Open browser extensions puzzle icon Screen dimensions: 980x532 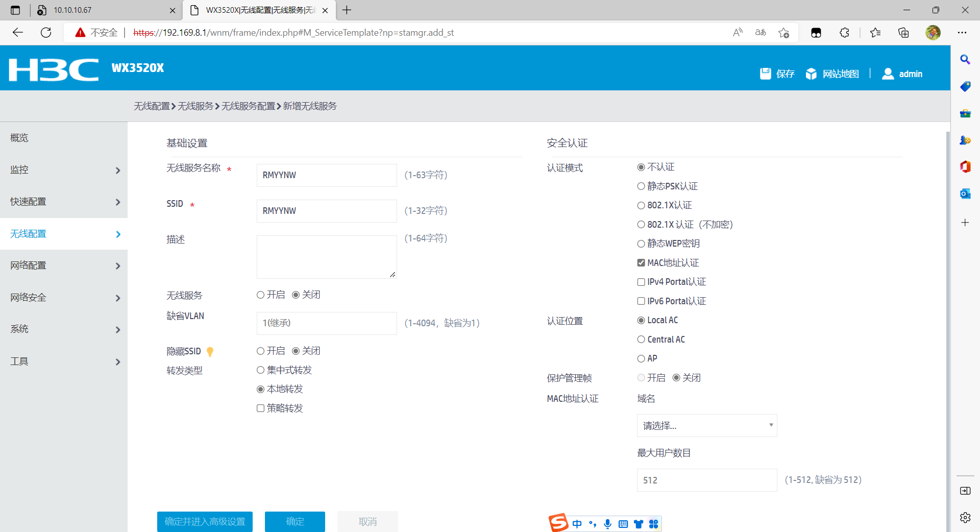coord(844,33)
